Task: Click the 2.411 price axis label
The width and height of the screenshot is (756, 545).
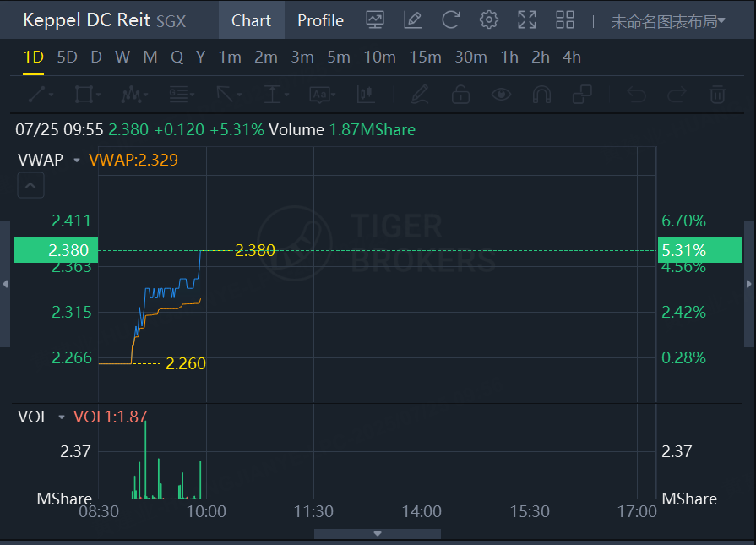Action: coord(71,221)
